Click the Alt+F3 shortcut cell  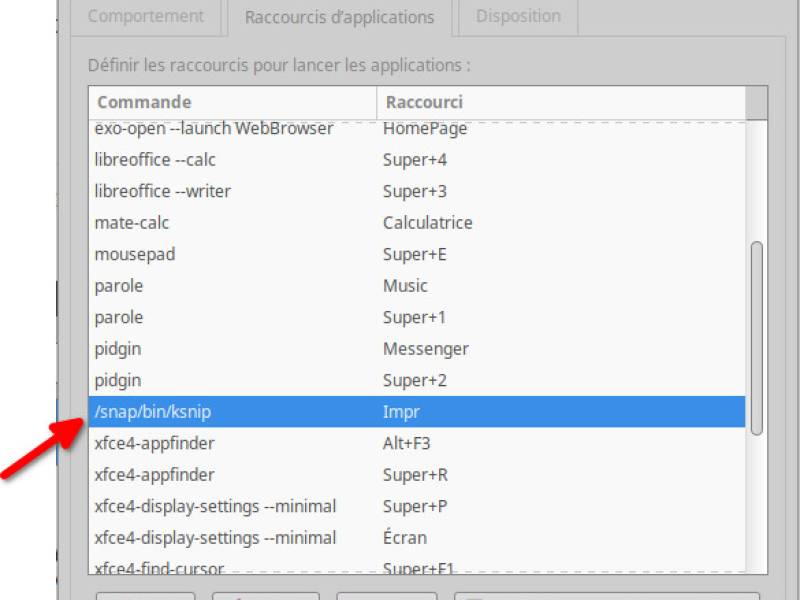coord(406,443)
